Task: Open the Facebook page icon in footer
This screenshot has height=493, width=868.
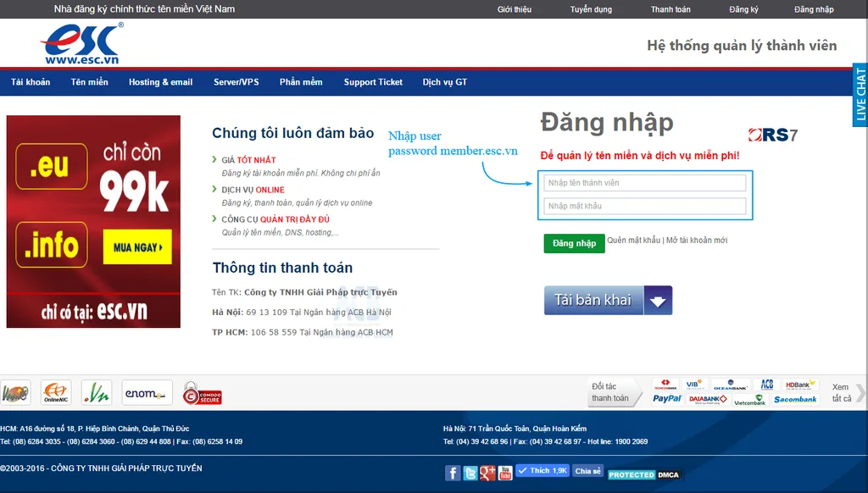Action: (x=453, y=473)
